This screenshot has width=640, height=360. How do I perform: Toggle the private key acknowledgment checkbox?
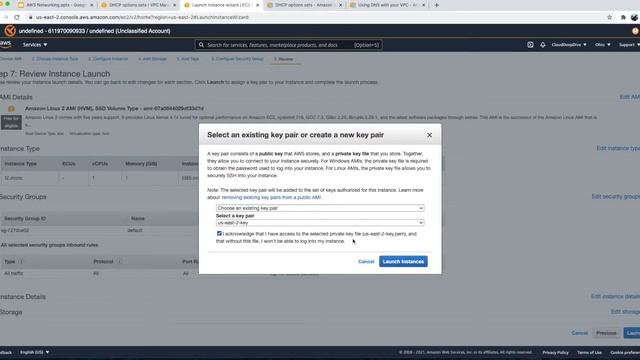(219, 233)
